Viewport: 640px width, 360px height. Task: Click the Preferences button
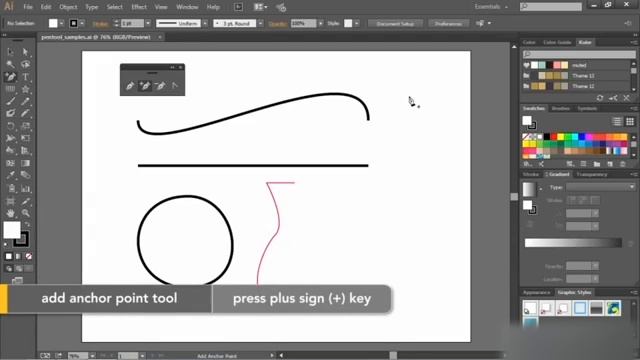(x=448, y=24)
